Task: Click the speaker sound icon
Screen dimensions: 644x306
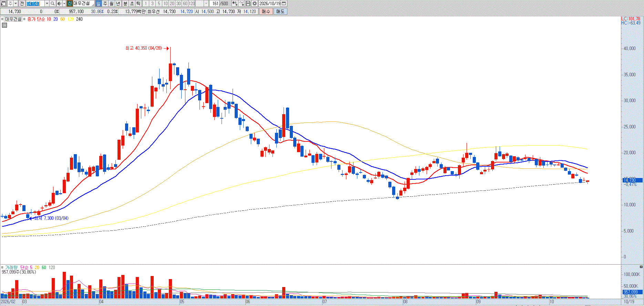Action: coord(59,3)
